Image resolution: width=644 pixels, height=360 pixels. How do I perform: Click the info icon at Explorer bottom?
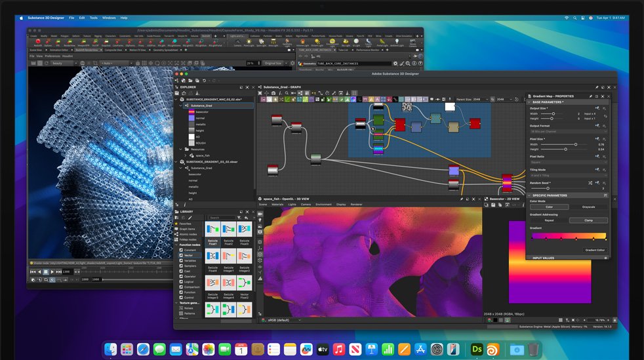185,205
